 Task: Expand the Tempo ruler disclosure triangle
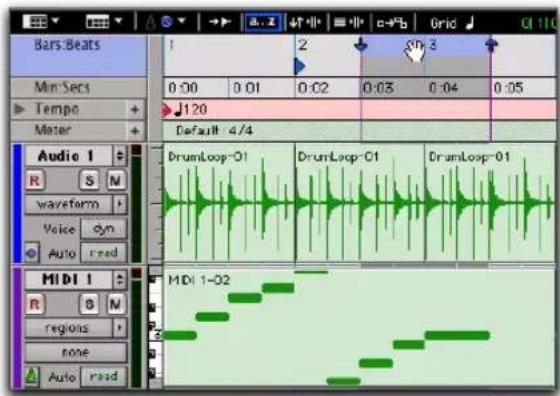pos(19,109)
